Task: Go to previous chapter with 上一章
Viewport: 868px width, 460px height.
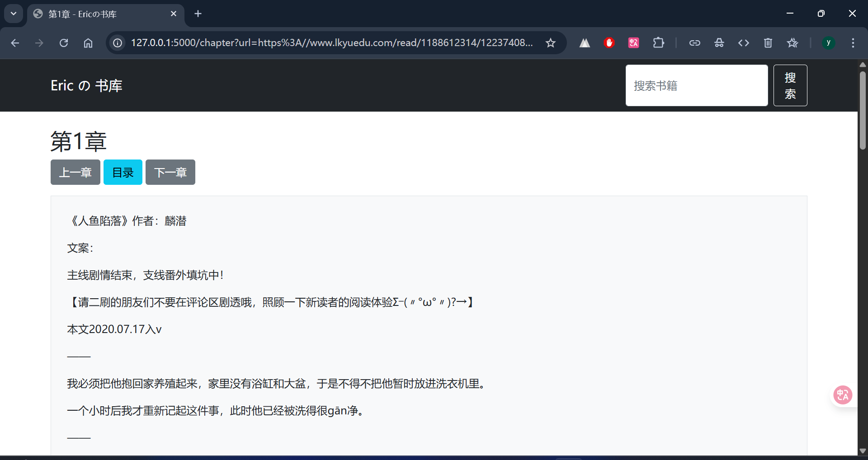Action: (75, 172)
